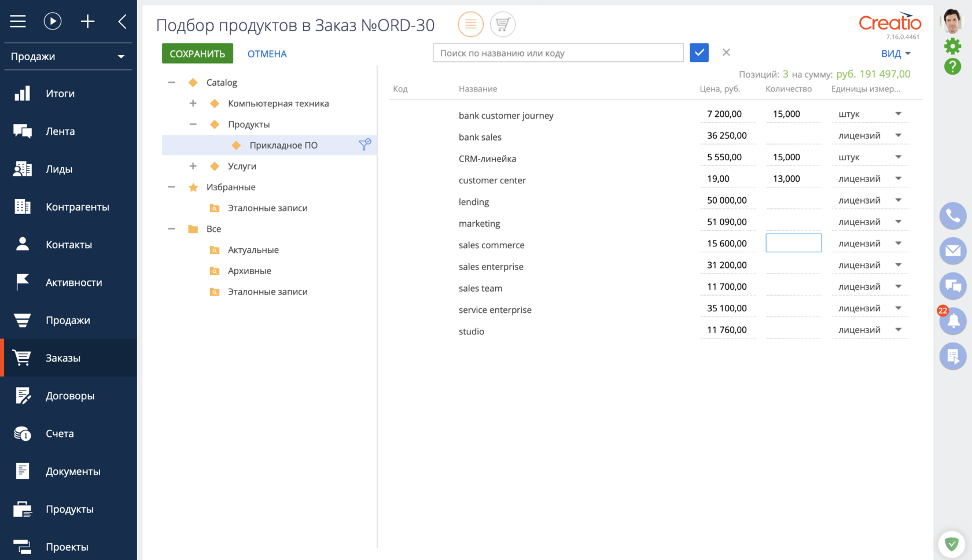Select Прикладное ПО category
Image resolution: width=972 pixels, height=560 pixels.
pos(283,145)
